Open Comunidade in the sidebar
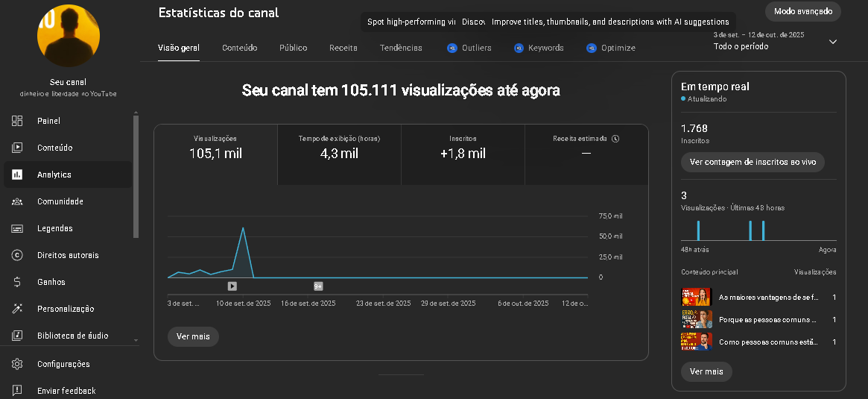868x399 pixels. pyautogui.click(x=68, y=201)
